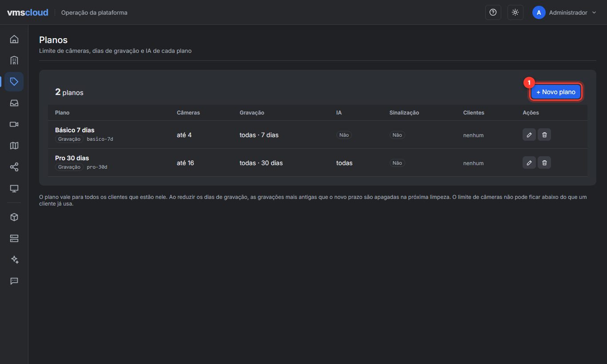Image resolution: width=607 pixels, height=364 pixels.
Task: Delete the Pro 30 dias plan
Action: tap(544, 162)
